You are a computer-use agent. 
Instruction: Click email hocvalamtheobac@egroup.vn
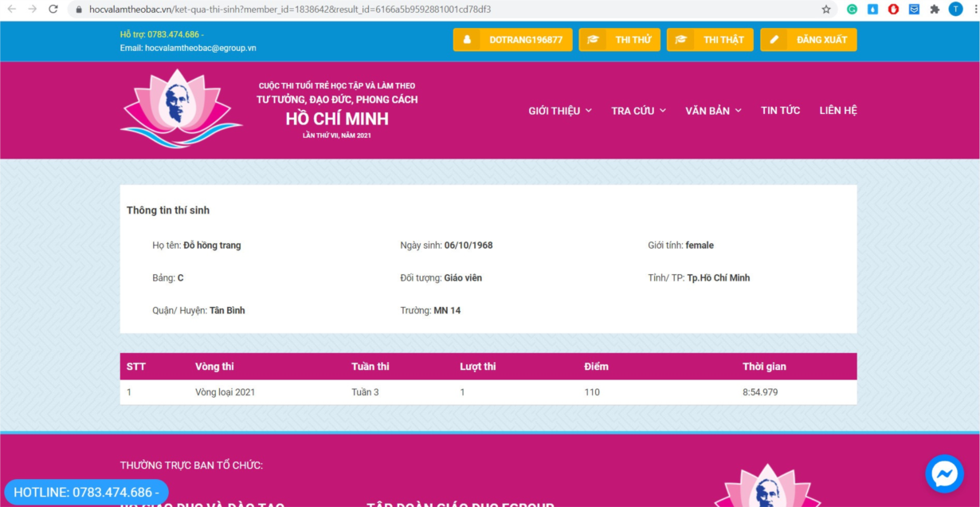(200, 48)
